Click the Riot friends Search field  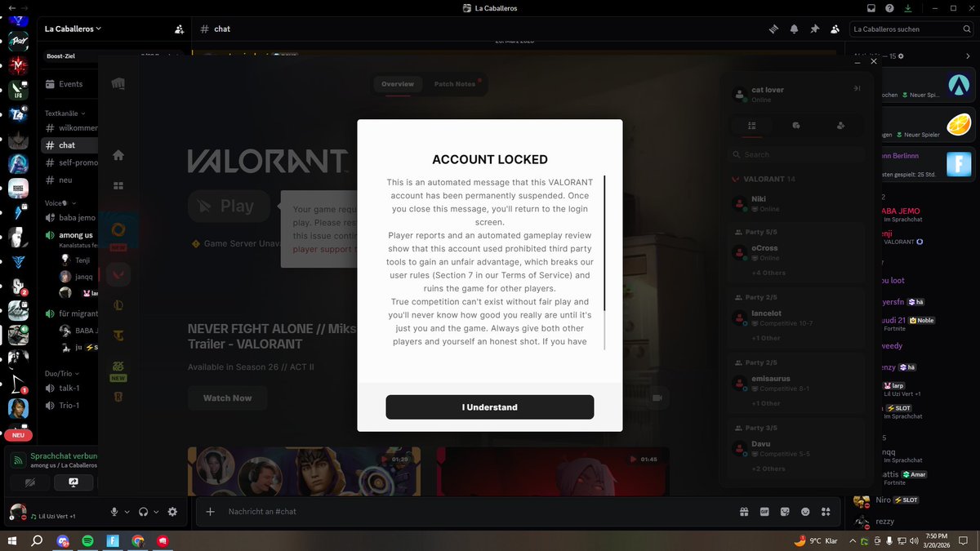tap(796, 154)
